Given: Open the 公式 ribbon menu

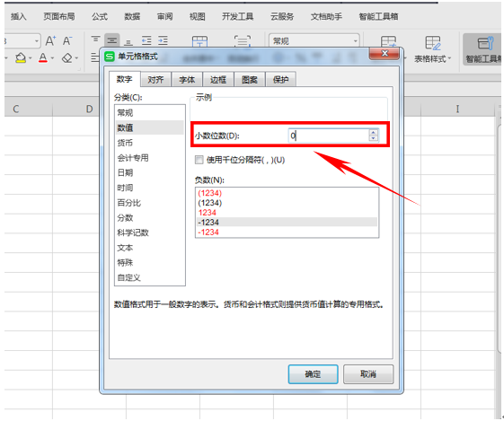Looking at the screenshot, I should (x=100, y=17).
